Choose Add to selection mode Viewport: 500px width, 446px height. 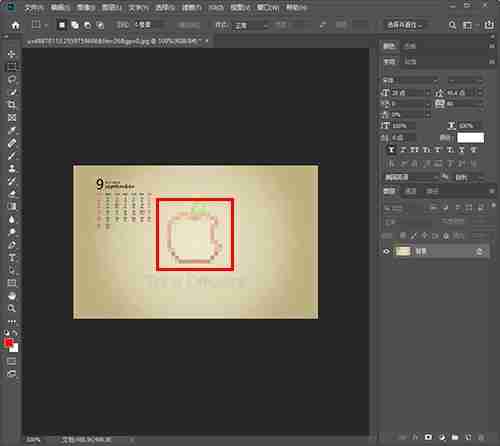[x=75, y=25]
